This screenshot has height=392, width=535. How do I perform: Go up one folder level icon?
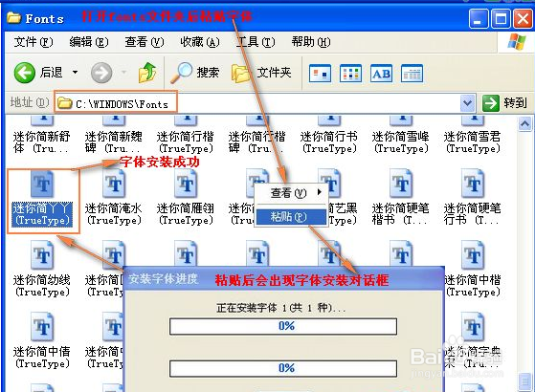[147, 73]
